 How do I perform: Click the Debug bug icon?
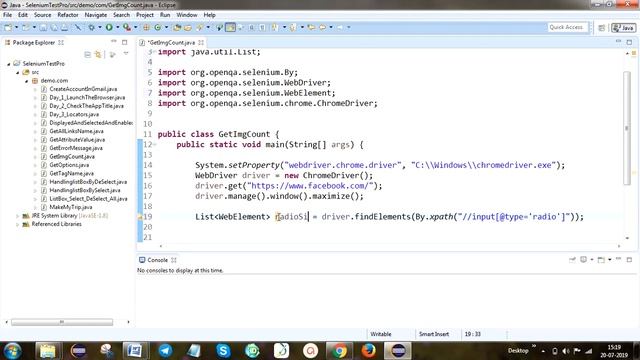91,27
